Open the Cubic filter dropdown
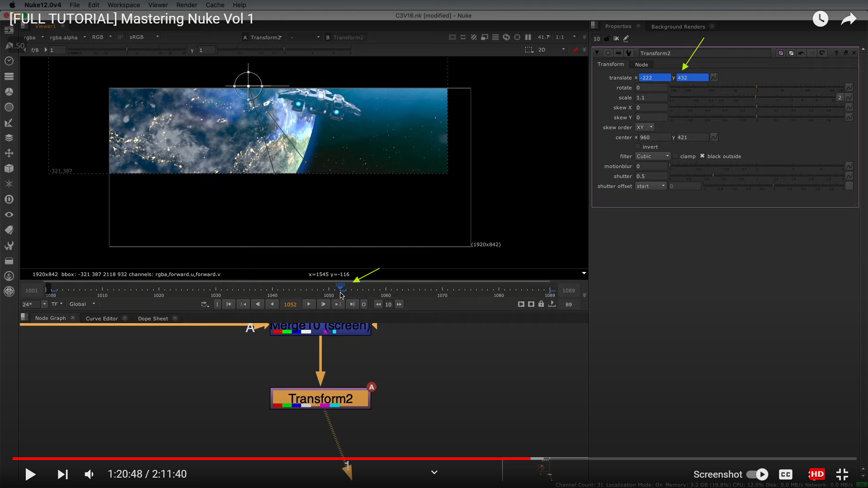Screen dimensions: 868x488 (653, 156)
